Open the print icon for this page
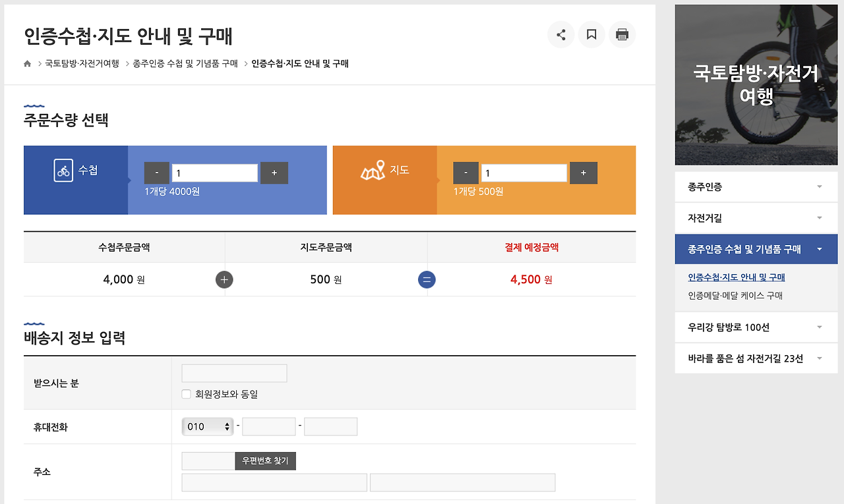The height and width of the screenshot is (504, 844). 622,34
